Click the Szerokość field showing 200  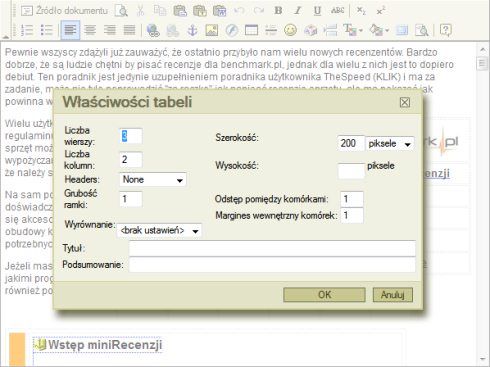pos(351,143)
